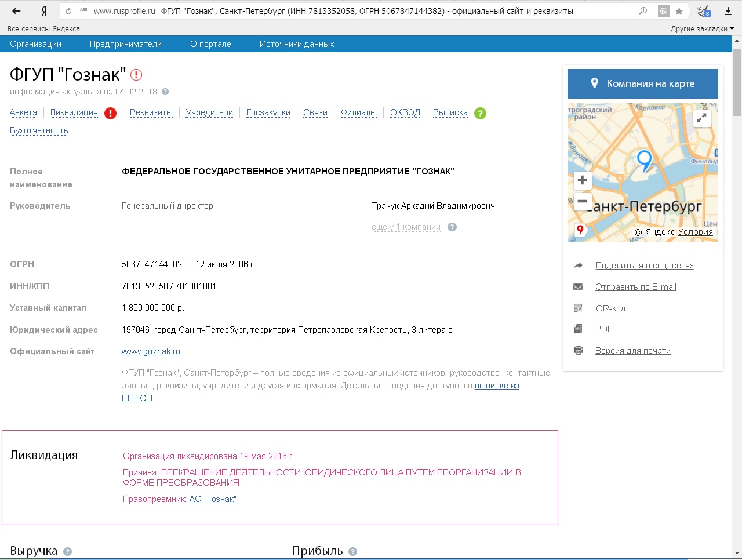
Task: Open browser downloads arrow icon
Action: point(728,11)
